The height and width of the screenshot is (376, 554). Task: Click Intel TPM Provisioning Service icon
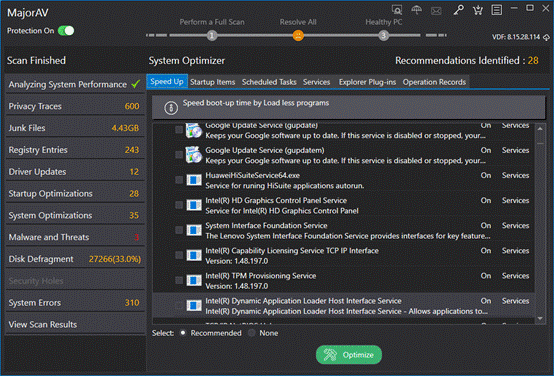[x=194, y=281]
